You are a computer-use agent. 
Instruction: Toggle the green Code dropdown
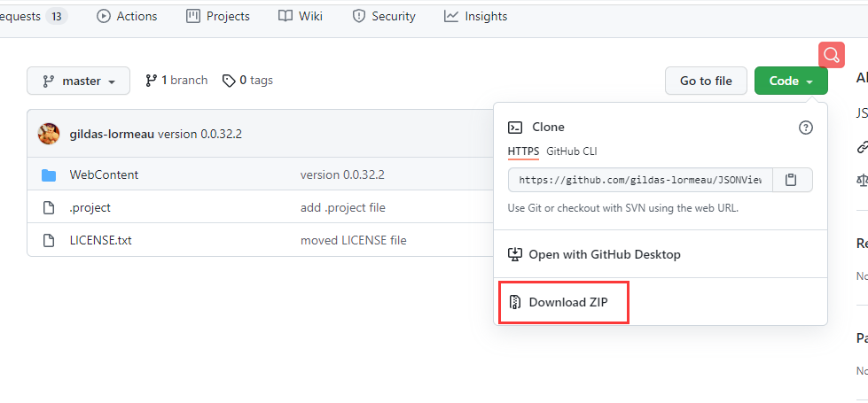791,81
